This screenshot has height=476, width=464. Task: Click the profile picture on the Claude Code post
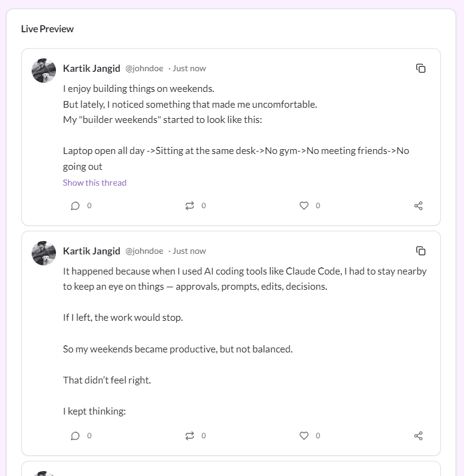click(44, 253)
